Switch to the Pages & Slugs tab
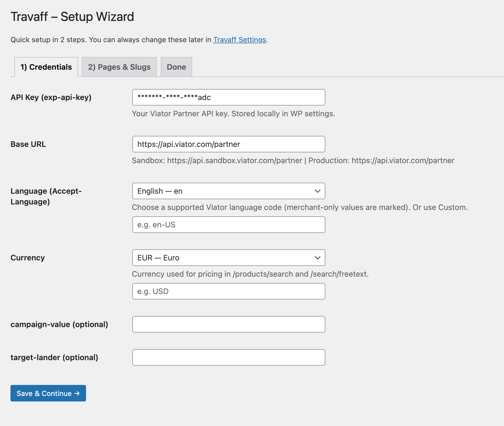 119,67
